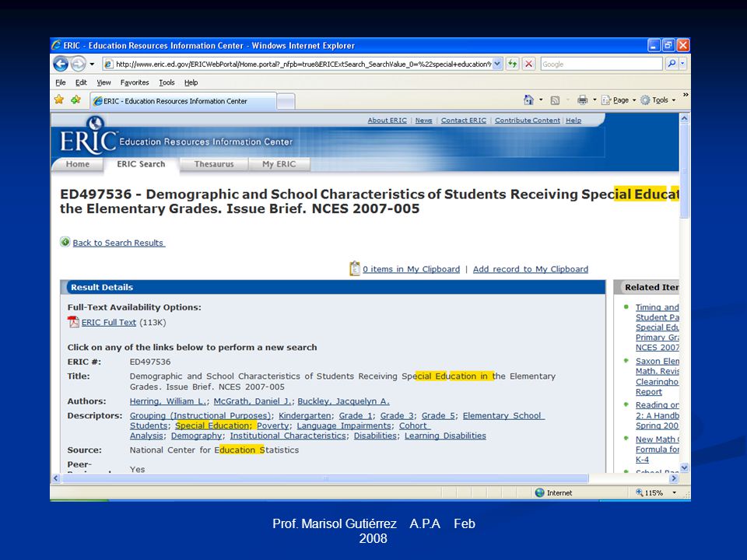747x560 pixels.
Task: Click the PDF document icon
Action: point(73,322)
